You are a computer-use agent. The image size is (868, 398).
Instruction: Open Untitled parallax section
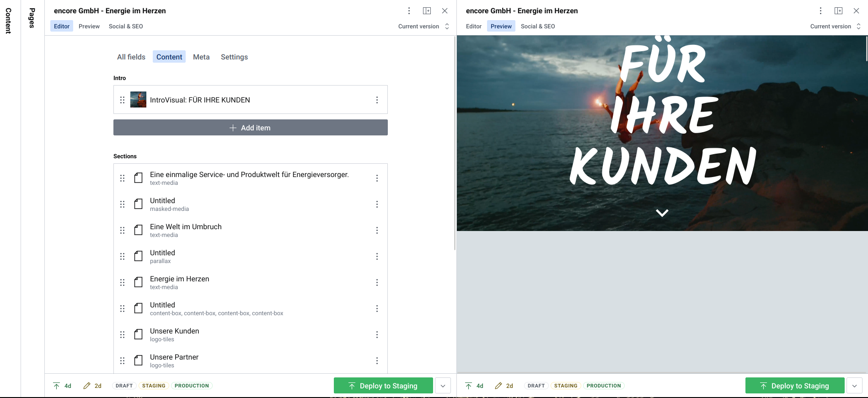click(162, 256)
